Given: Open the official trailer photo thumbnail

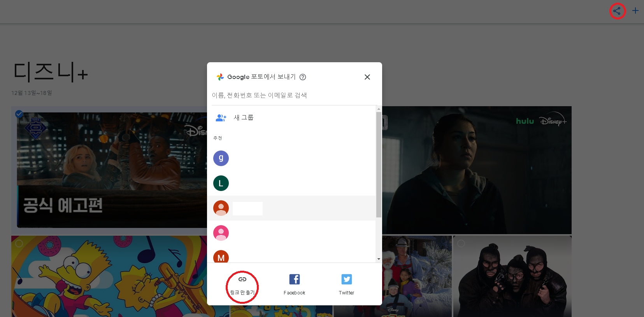Looking at the screenshot, I should 112,170.
